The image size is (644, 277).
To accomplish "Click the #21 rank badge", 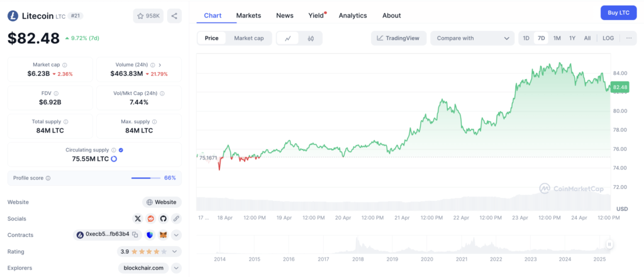I will pyautogui.click(x=75, y=16).
